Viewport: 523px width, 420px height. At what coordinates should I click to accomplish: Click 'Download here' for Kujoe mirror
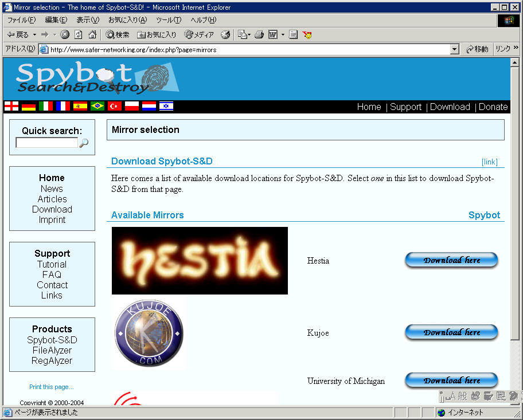click(452, 332)
